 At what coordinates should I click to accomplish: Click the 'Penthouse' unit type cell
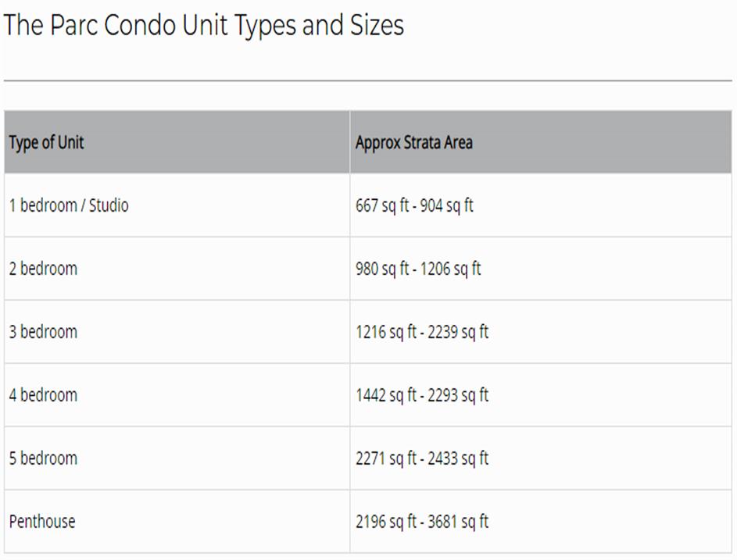[x=42, y=522]
